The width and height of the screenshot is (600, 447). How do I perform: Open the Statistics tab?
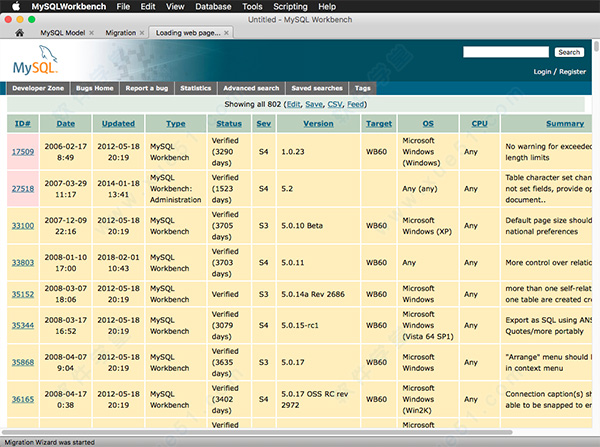[x=196, y=88]
